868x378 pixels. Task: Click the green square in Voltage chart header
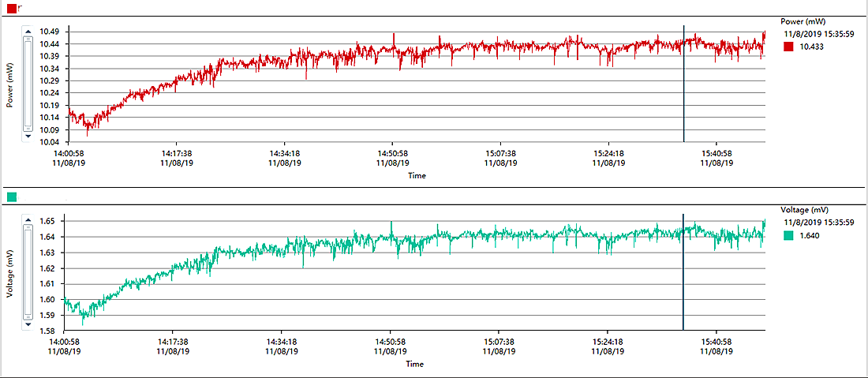(x=11, y=196)
